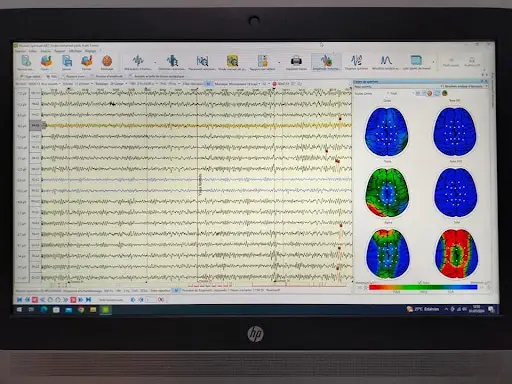Click the printer icon in the toolbar
The width and height of the screenshot is (512, 384).
coord(296,61)
